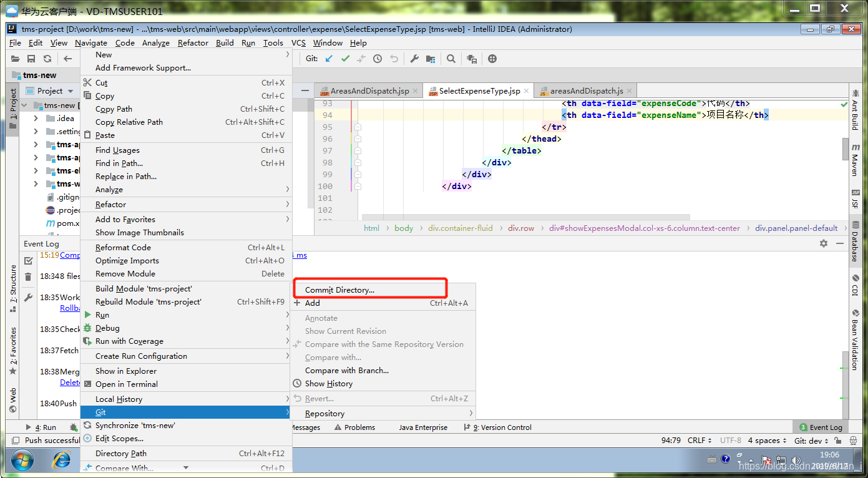Expand the Refactor submenu

[x=186, y=205]
